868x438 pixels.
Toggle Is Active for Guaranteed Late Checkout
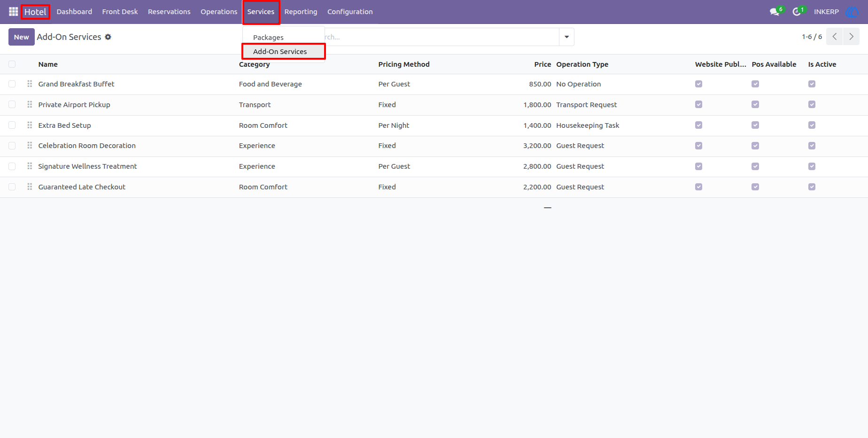(x=812, y=187)
